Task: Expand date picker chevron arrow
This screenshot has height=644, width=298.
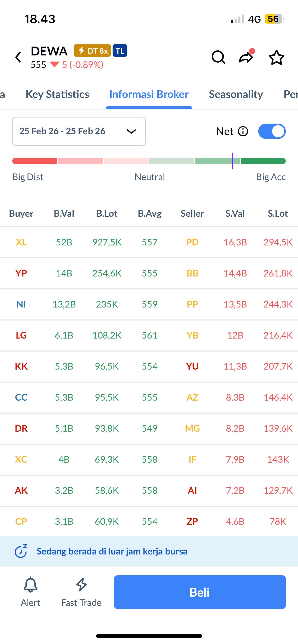Action: tap(131, 131)
